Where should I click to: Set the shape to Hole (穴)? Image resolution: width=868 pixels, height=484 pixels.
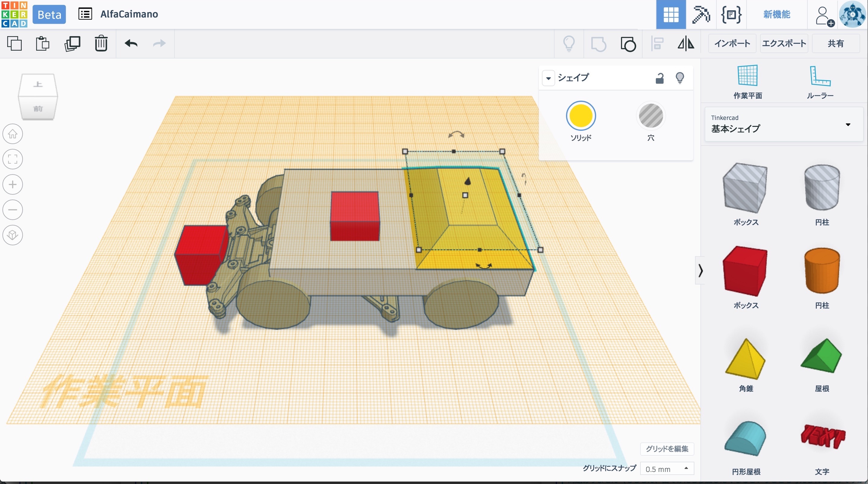coord(651,116)
